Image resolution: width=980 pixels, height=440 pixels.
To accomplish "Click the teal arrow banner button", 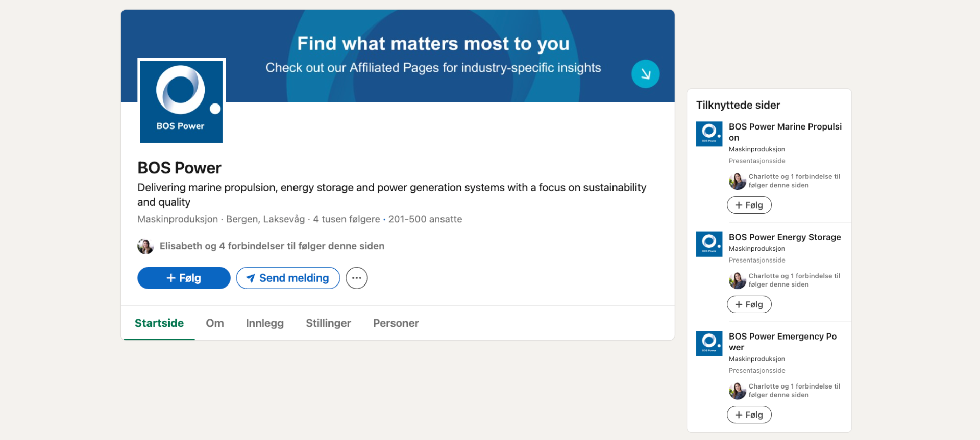I will coord(645,74).
